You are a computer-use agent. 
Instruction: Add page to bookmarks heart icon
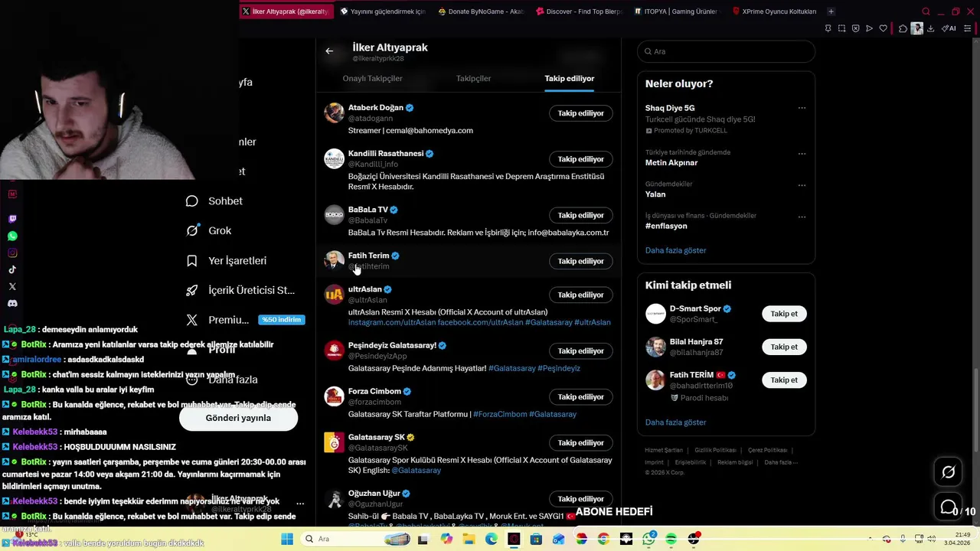tap(883, 28)
